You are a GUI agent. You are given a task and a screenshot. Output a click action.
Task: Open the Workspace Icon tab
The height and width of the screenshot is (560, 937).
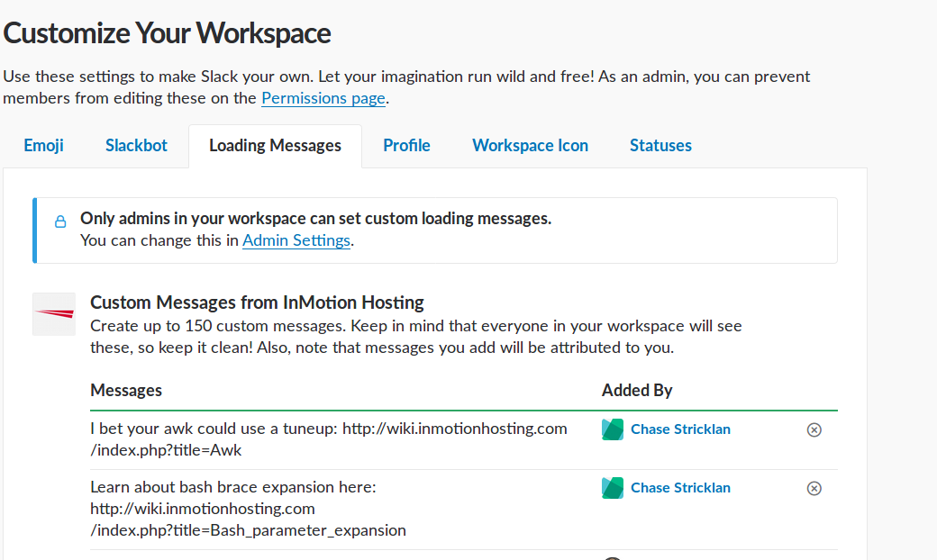point(530,145)
